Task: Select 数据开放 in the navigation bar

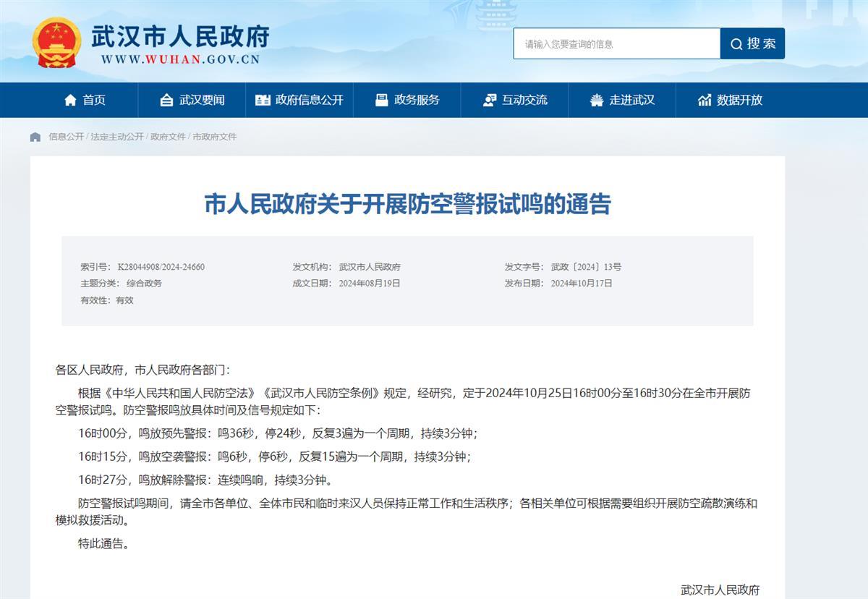Action: [739, 101]
